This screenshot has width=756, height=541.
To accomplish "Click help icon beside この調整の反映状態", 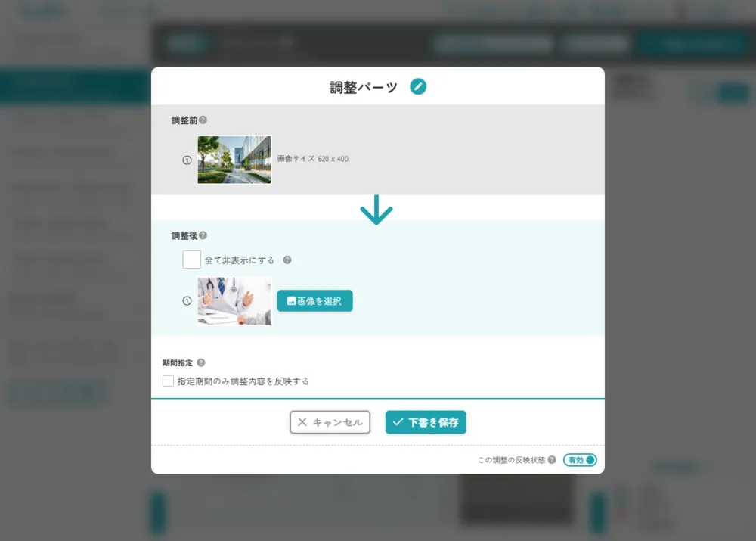I will click(552, 459).
